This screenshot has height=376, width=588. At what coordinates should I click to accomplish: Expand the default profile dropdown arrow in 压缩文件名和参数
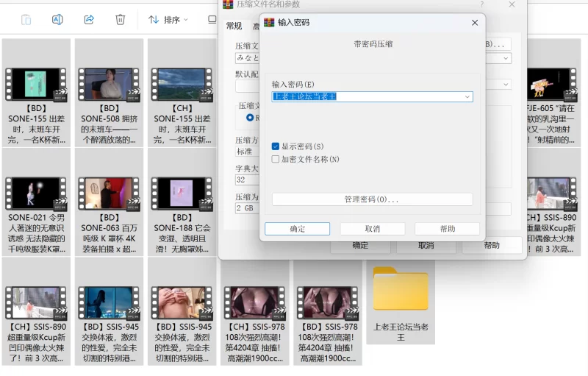click(506, 85)
